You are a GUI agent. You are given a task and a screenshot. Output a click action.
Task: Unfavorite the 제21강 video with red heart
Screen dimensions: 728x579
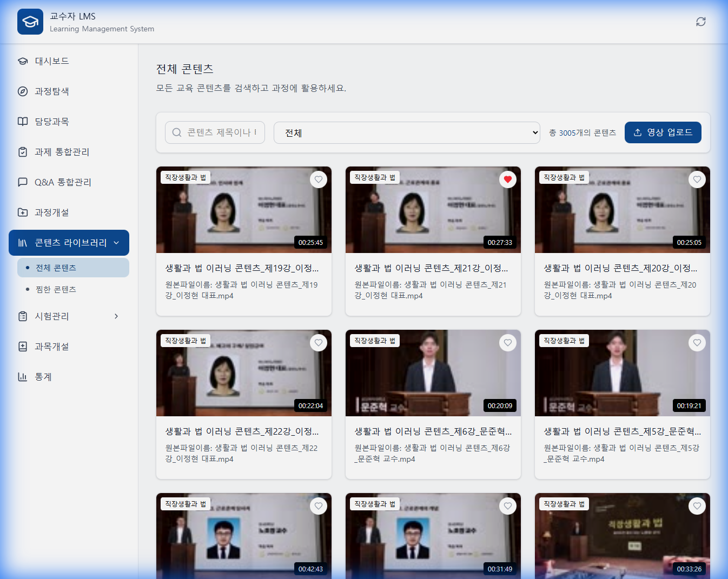[x=507, y=179]
